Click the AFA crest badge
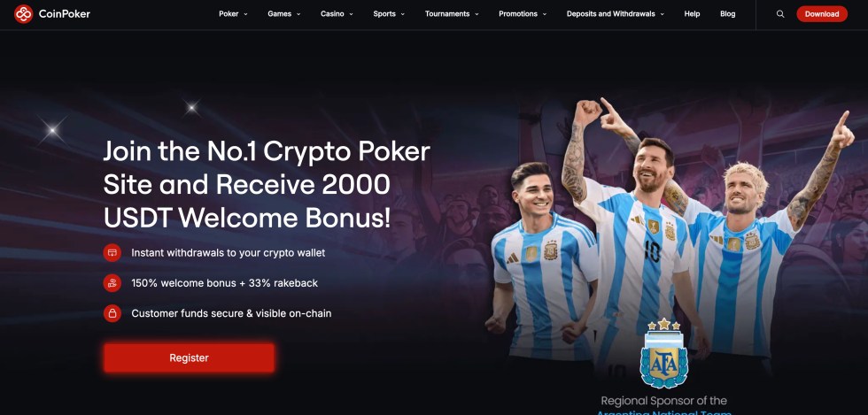The width and height of the screenshot is (868, 415). tap(663, 352)
